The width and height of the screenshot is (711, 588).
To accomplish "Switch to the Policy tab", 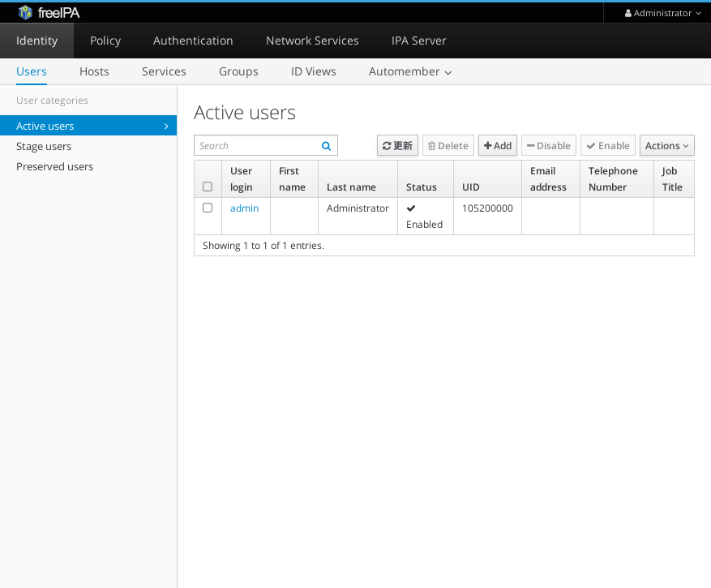I will click(x=105, y=41).
